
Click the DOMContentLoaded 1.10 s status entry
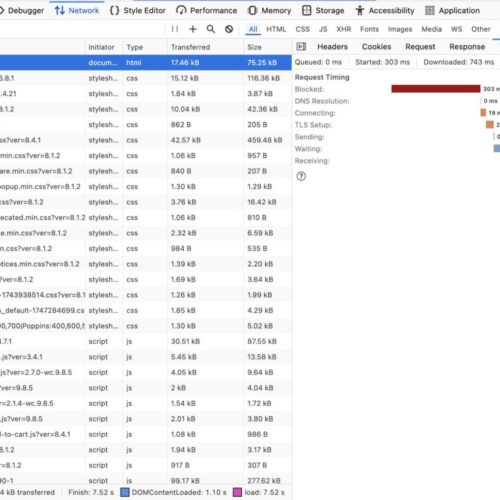pyautogui.click(x=173, y=492)
